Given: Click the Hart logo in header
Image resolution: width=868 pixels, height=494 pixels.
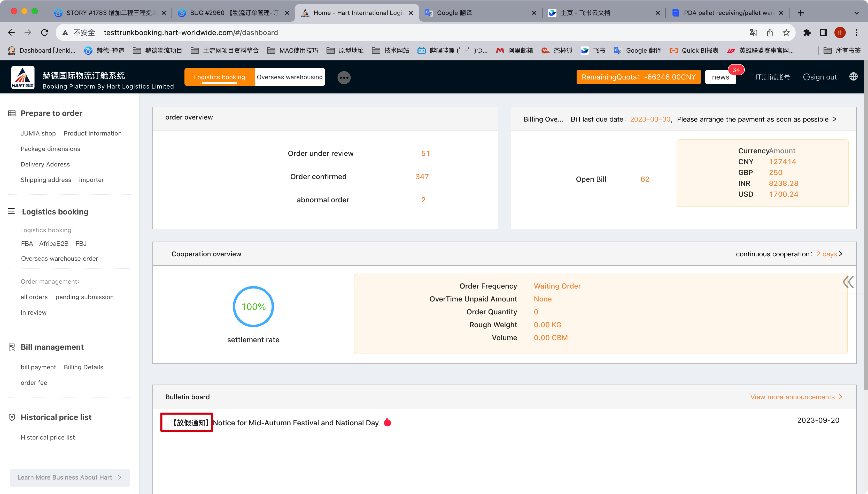Looking at the screenshot, I should pos(23,77).
